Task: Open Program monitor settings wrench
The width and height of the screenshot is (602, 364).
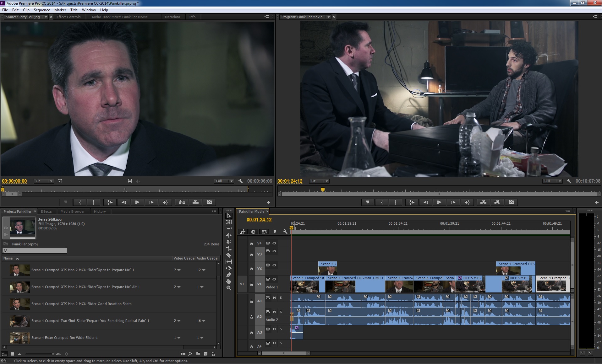Action: pos(569,181)
